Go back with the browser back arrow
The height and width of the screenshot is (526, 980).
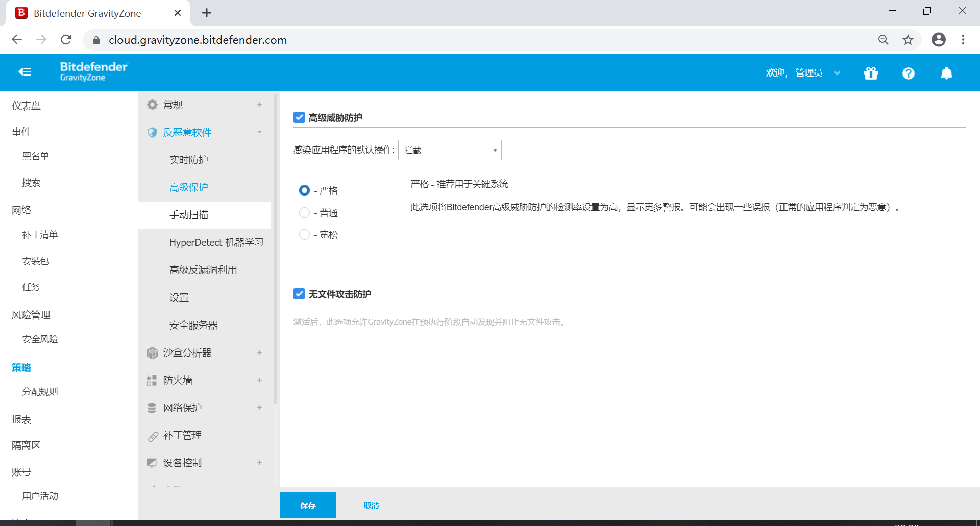point(17,40)
